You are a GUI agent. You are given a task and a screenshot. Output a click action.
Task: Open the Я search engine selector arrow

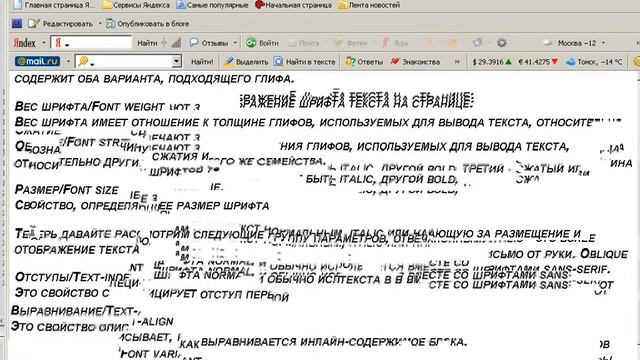point(67,44)
